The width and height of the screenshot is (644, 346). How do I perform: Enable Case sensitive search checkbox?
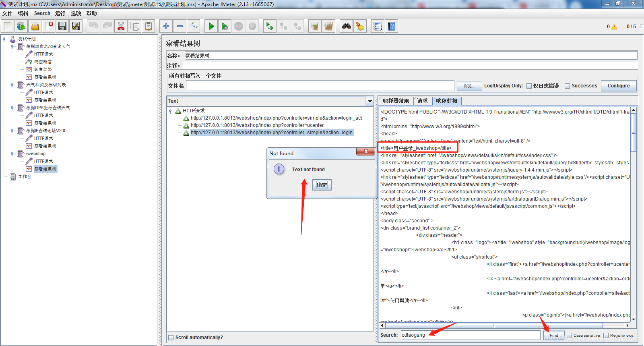pos(569,335)
